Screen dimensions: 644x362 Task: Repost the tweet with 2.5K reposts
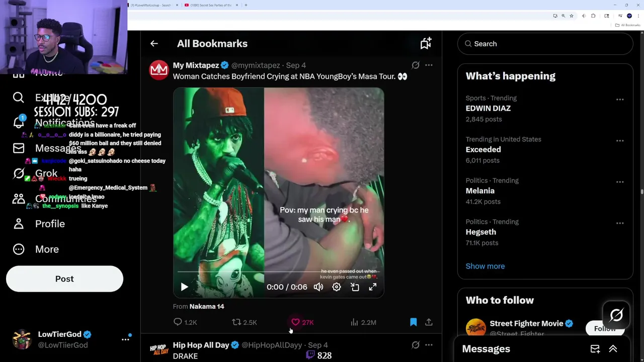click(x=245, y=322)
